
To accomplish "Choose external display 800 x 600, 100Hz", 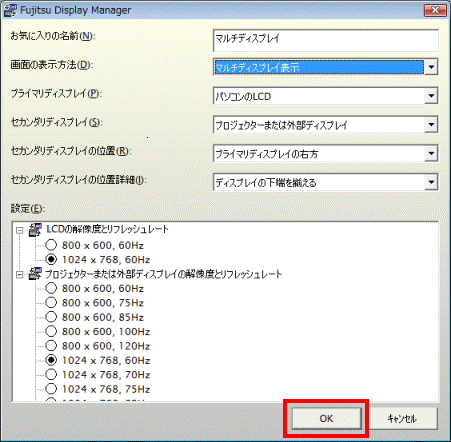I will pos(51,331).
